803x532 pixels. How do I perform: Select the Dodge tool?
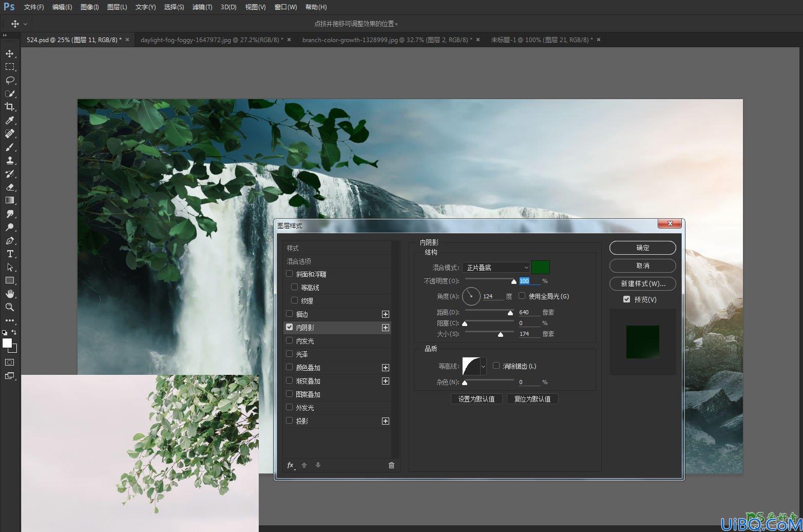(10, 227)
